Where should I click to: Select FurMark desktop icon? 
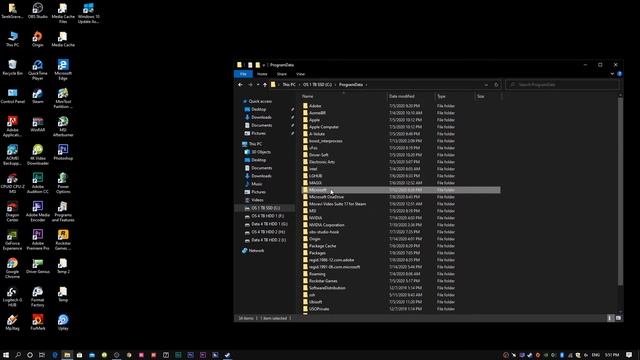pyautogui.click(x=38, y=323)
